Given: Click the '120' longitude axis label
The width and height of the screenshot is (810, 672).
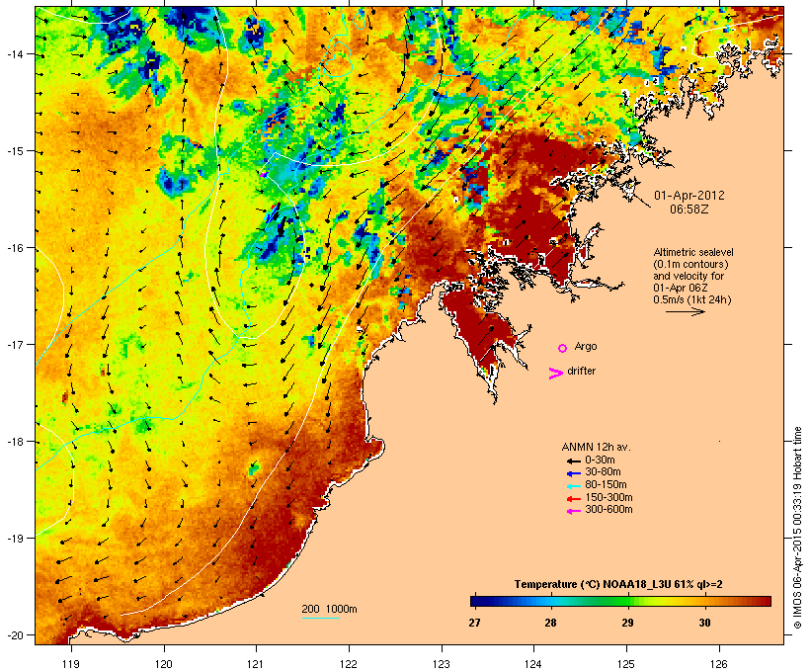Looking at the screenshot, I should click(x=164, y=664).
